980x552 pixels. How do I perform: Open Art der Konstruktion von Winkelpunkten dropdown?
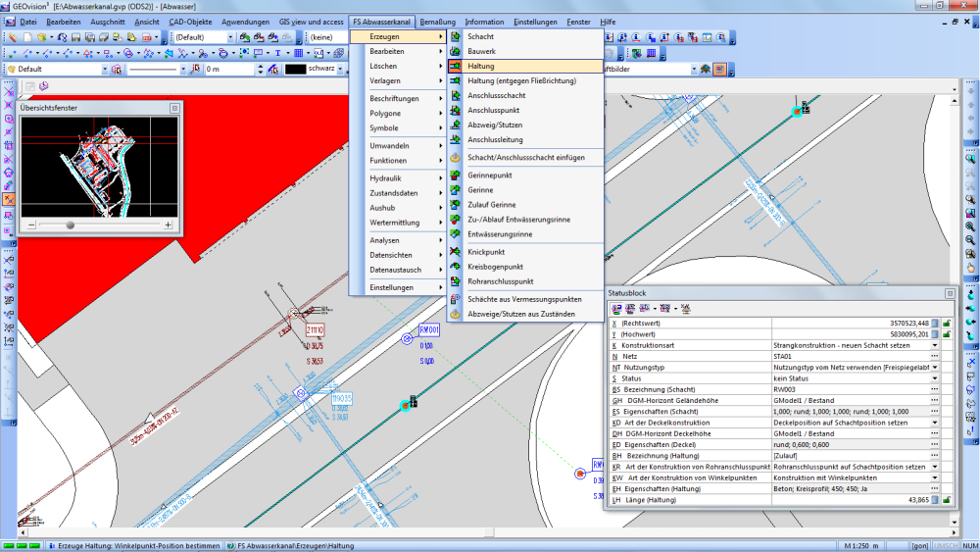935,478
